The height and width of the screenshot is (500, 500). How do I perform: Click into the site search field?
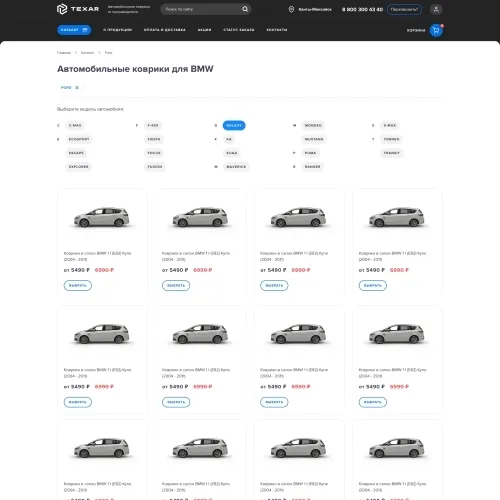coord(203,9)
